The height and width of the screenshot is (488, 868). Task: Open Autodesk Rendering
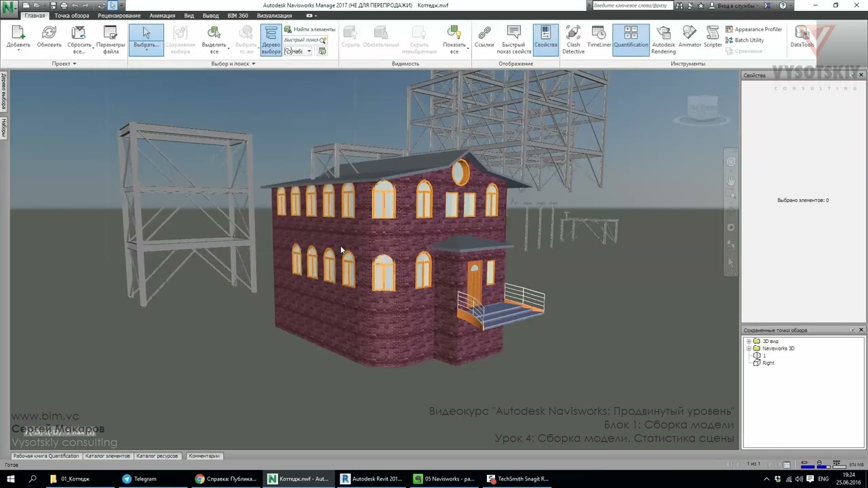pos(663,39)
